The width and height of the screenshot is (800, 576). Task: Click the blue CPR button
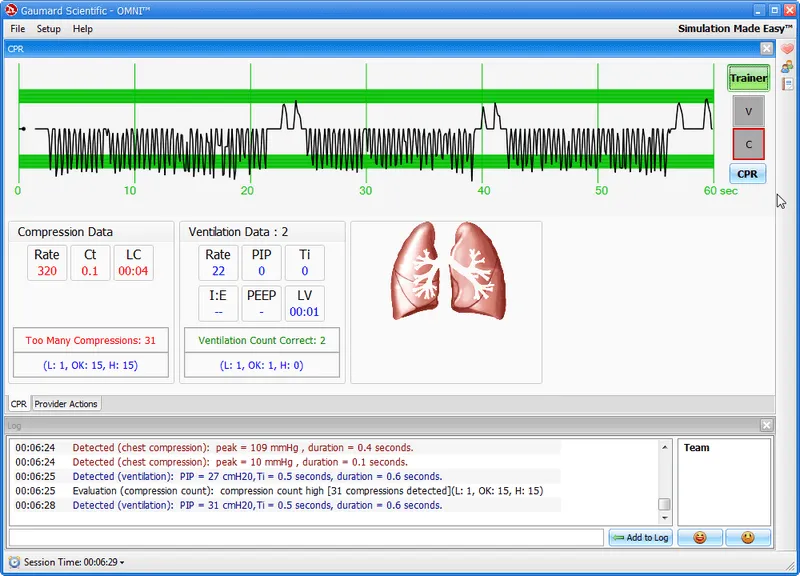pos(748,174)
